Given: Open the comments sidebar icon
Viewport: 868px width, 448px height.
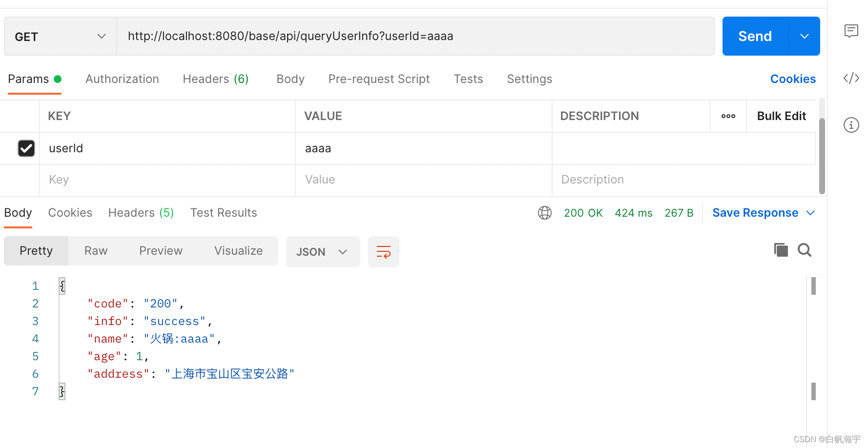Looking at the screenshot, I should tap(851, 31).
